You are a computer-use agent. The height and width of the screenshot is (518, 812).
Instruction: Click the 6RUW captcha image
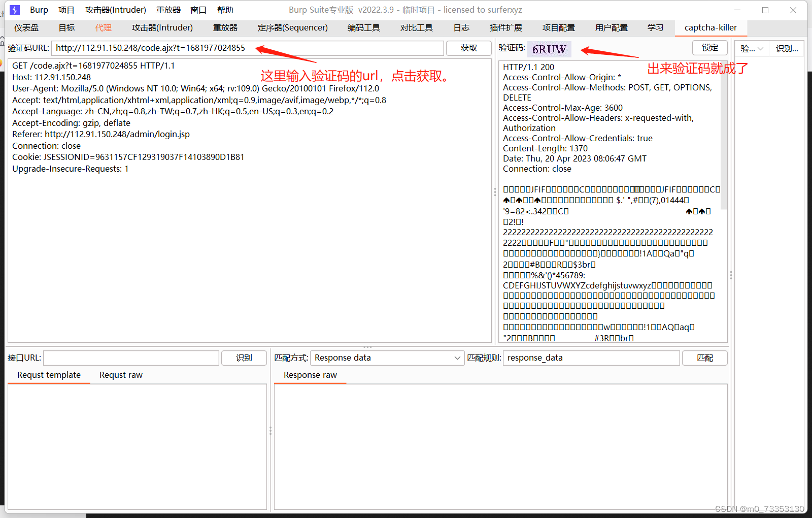click(x=550, y=49)
